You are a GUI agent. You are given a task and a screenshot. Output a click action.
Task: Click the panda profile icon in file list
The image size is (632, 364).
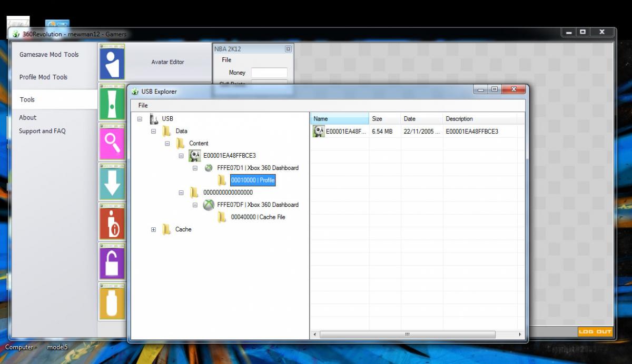click(319, 132)
